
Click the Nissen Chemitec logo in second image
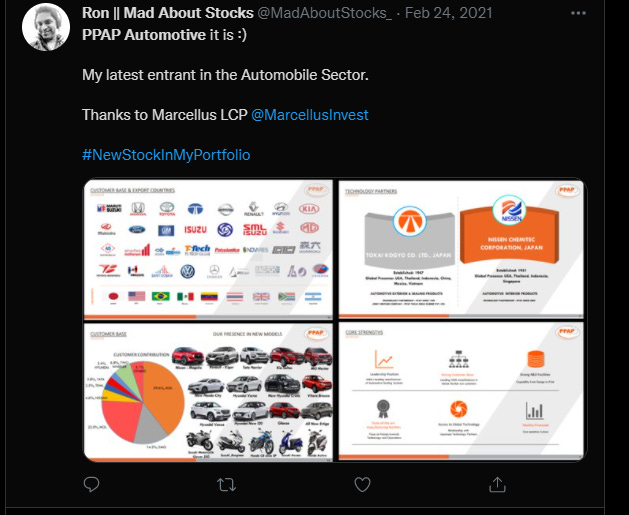(x=509, y=211)
